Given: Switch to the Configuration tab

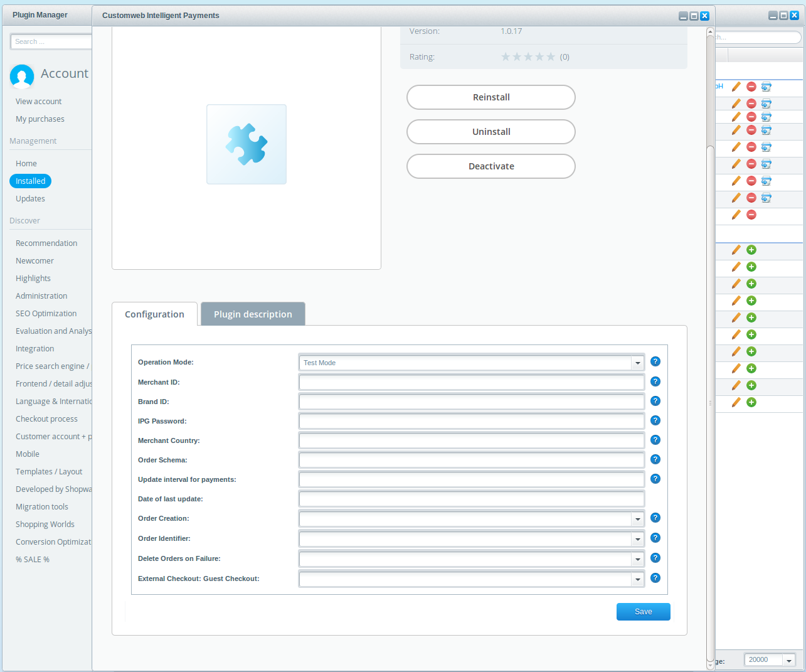Looking at the screenshot, I should point(154,314).
